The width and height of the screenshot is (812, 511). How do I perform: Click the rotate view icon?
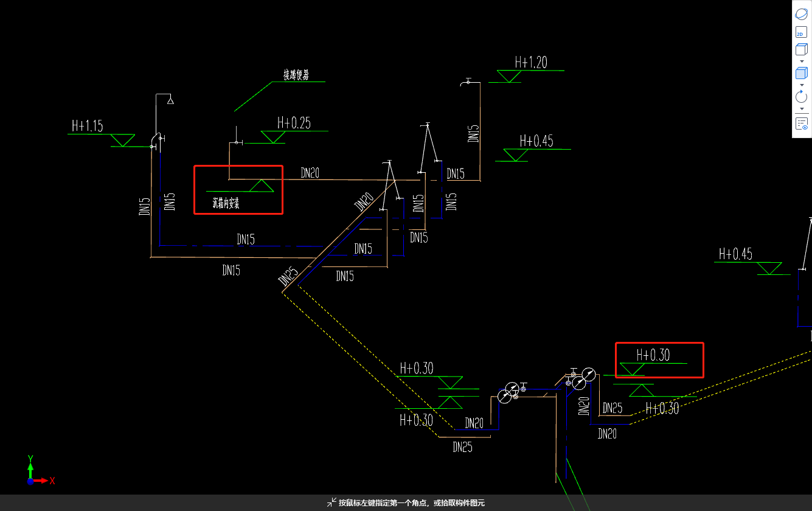(802, 96)
